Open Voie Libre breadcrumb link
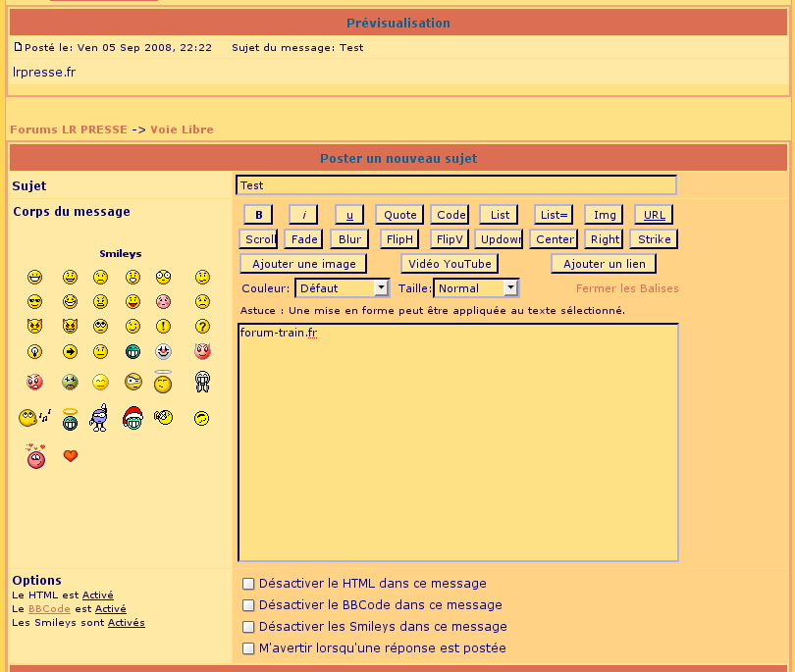The height and width of the screenshot is (672, 795). click(182, 129)
